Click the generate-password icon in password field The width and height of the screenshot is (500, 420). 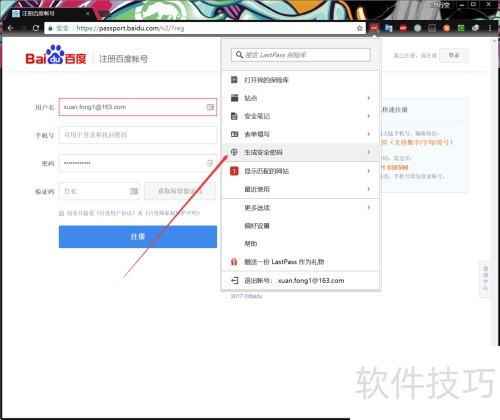tap(210, 163)
